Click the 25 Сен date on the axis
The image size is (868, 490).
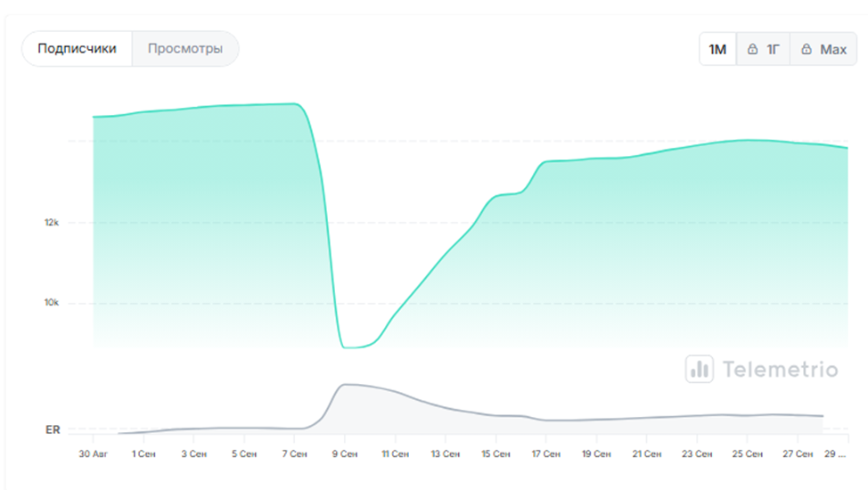tap(748, 453)
